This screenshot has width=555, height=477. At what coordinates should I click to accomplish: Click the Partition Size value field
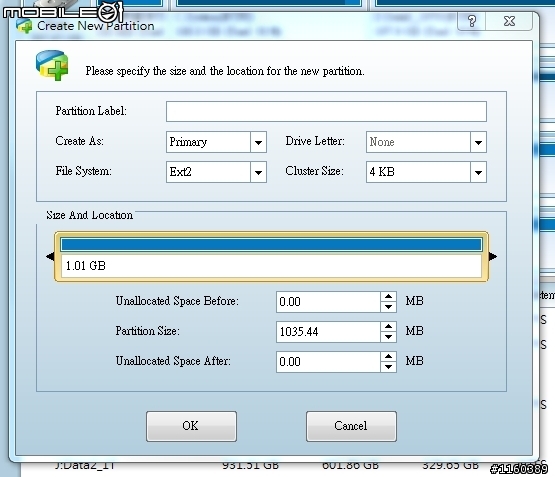pyautogui.click(x=328, y=332)
